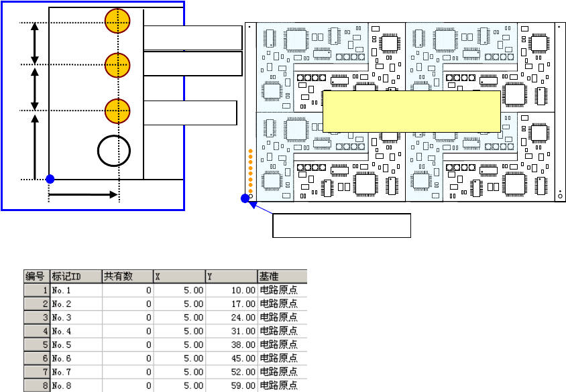The height and width of the screenshot is (392, 566).
Task: Click the empty label box below the PCB
Action: (x=341, y=225)
